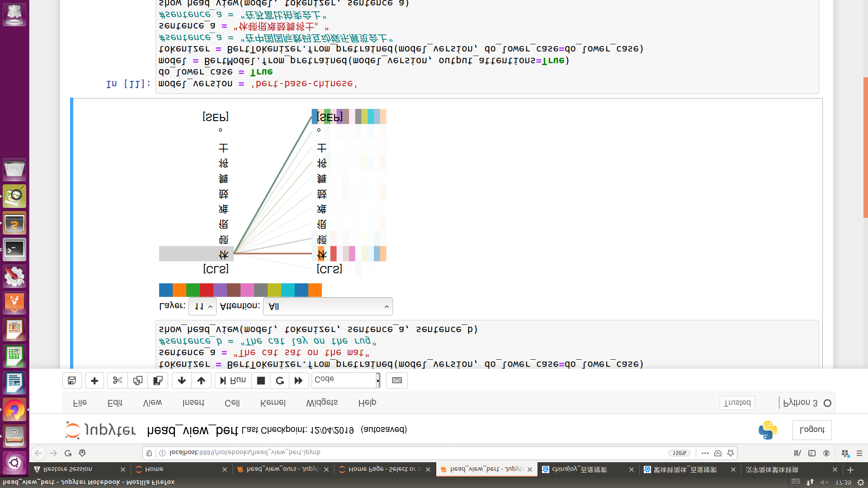The height and width of the screenshot is (488, 868).
Task: Click the cut cells scissors icon
Action: 118,380
